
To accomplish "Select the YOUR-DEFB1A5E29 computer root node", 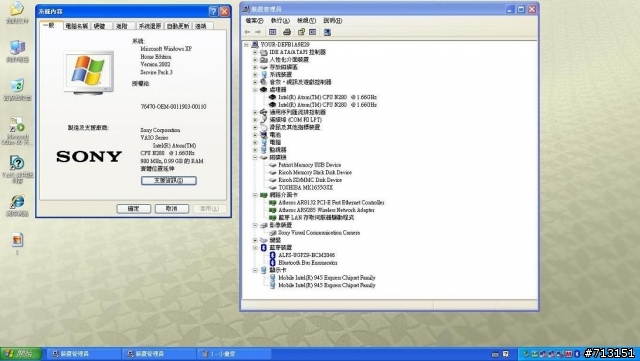I will coord(285,45).
